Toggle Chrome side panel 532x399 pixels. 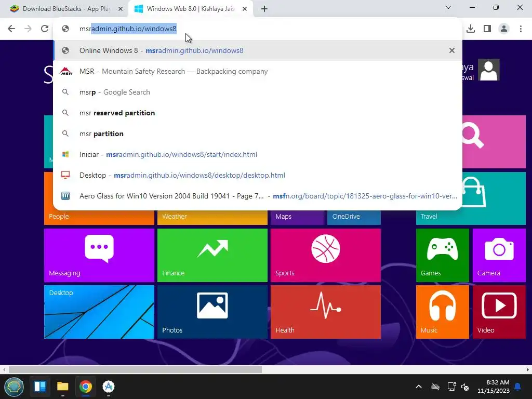coord(487,29)
